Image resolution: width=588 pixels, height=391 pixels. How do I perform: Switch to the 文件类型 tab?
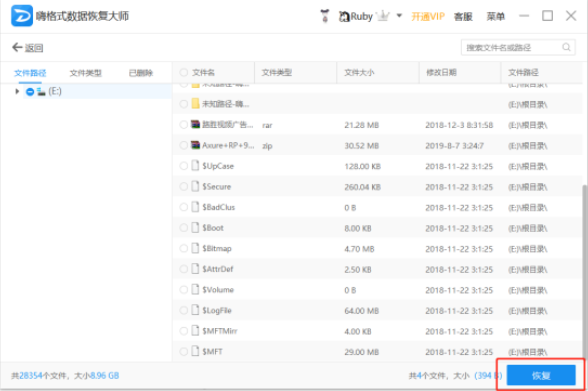tap(86, 73)
